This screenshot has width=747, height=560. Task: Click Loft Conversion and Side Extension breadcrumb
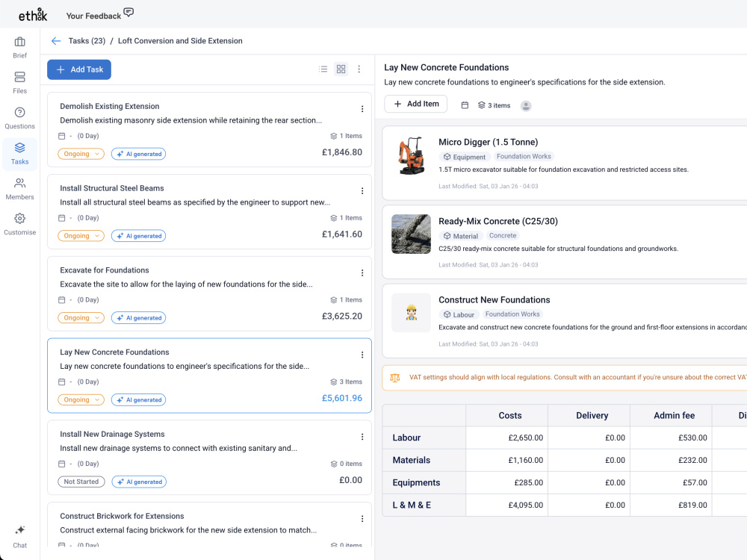click(180, 41)
